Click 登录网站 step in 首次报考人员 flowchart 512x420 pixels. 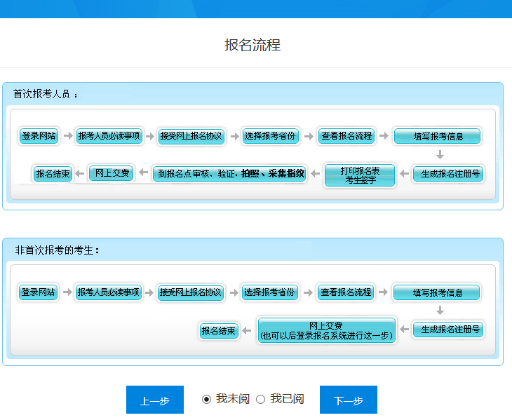tap(39, 136)
